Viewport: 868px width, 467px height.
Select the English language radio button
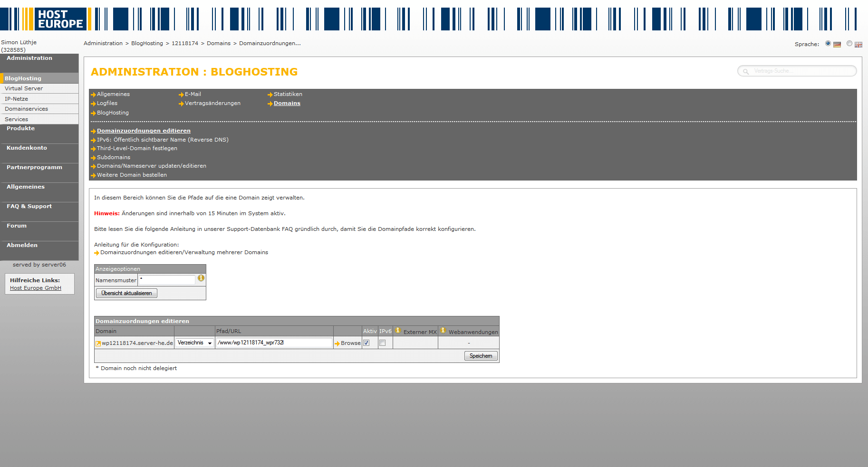pyautogui.click(x=849, y=44)
